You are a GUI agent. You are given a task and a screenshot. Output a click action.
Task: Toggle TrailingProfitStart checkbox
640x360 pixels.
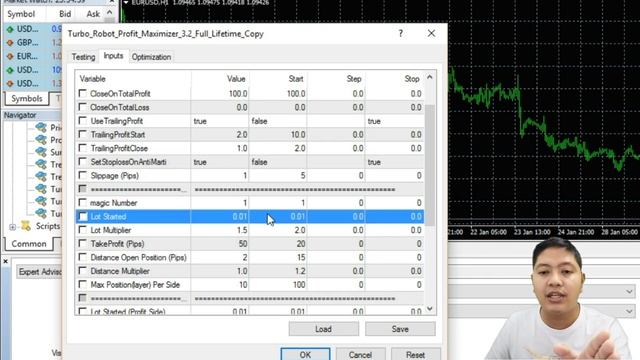click(82, 134)
